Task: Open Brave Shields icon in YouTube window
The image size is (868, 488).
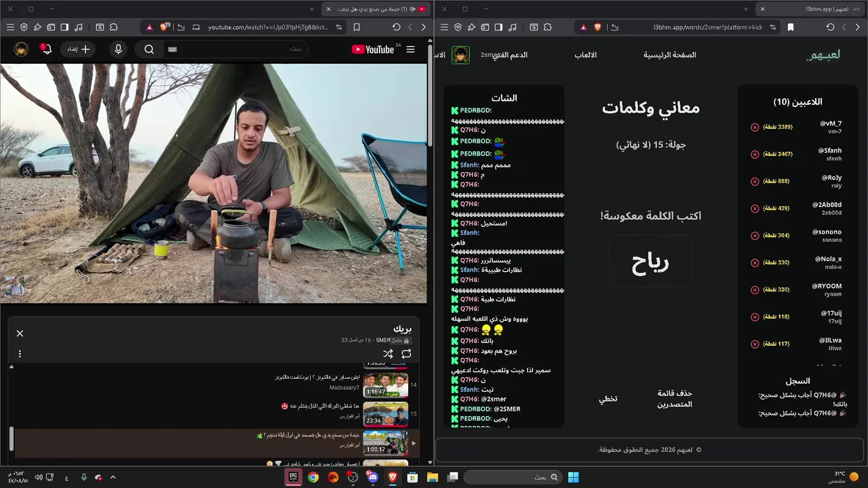Action: click(165, 27)
